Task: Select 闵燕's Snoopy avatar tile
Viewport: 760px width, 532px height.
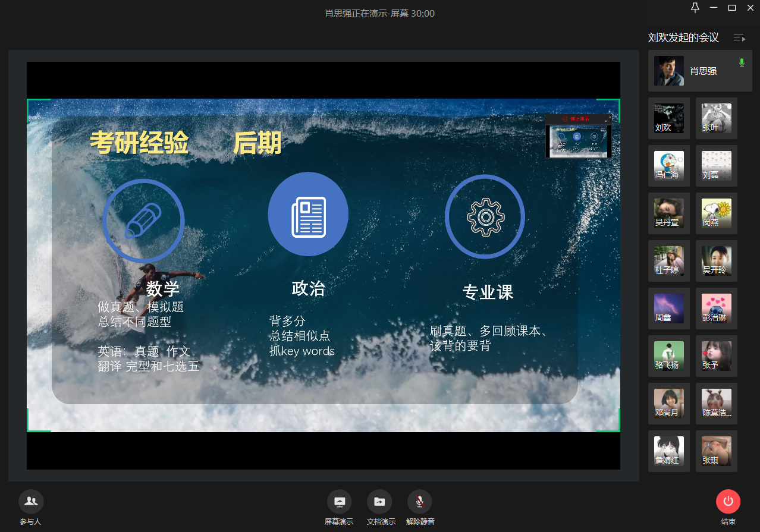Action: [x=717, y=213]
